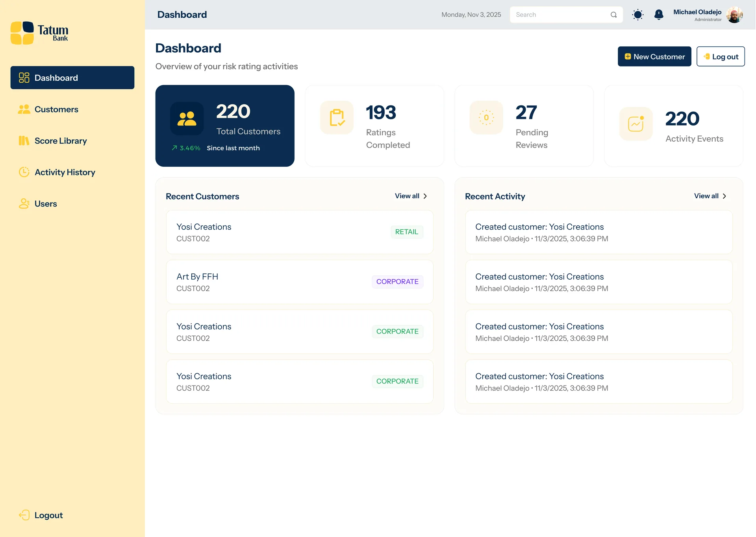Click the purple CORPORATE tag on Art By FFH
The height and width of the screenshot is (537, 756).
397,282
